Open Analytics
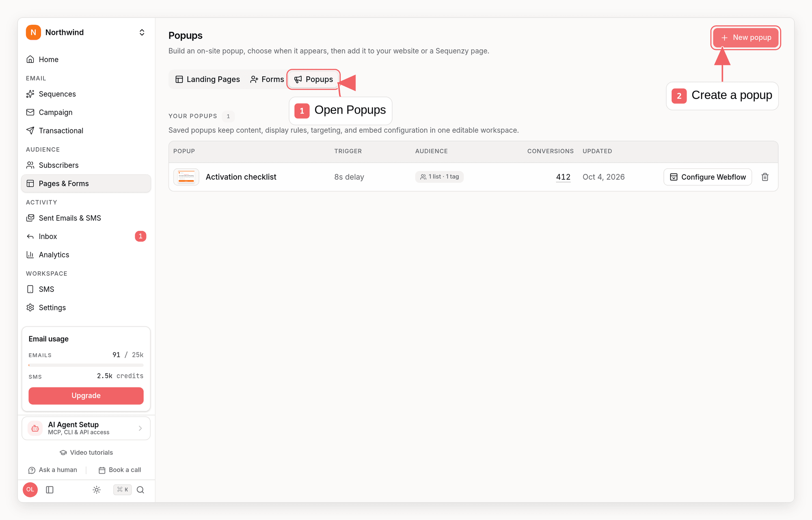Screen dimensions: 812x520 [86, 255]
